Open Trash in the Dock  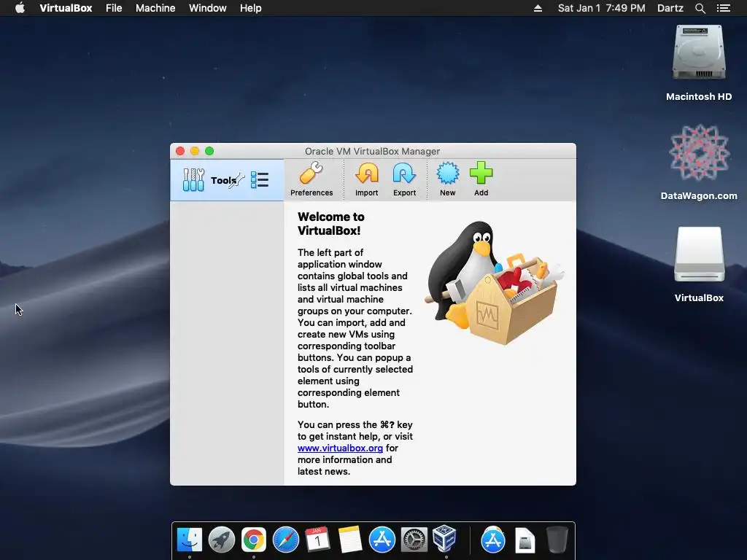[x=557, y=540]
